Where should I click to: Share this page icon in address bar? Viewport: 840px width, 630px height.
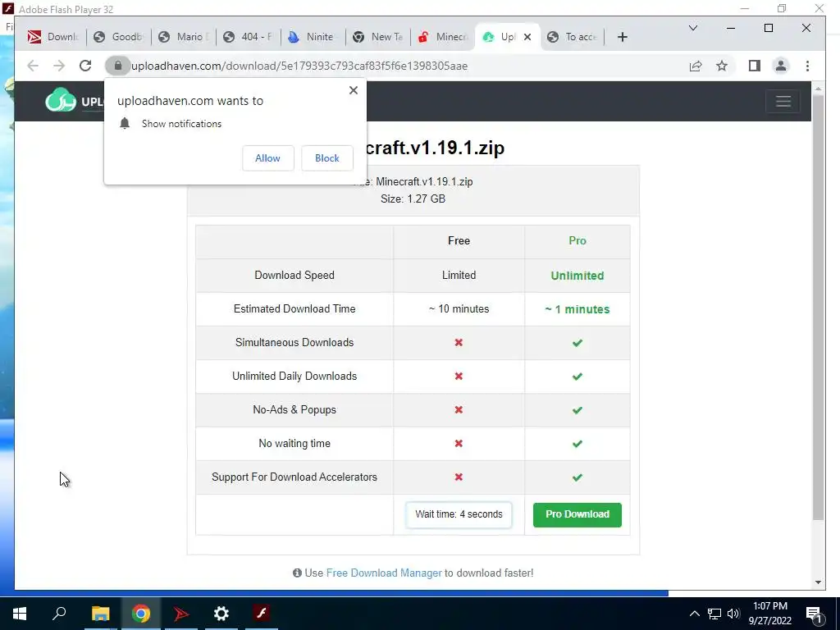(x=696, y=66)
